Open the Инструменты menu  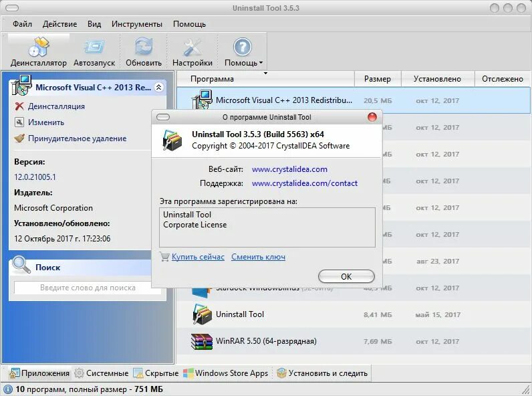click(137, 24)
